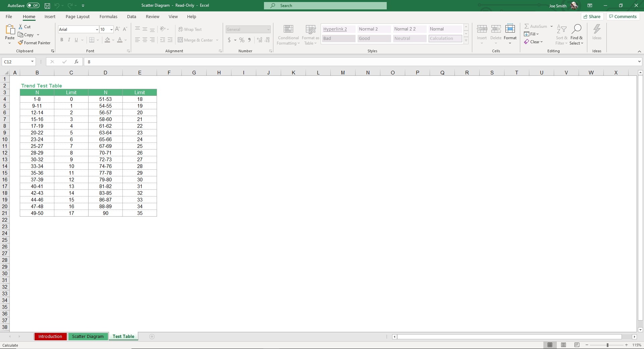The height and width of the screenshot is (349, 644).
Task: Toggle align text left
Action: click(138, 40)
